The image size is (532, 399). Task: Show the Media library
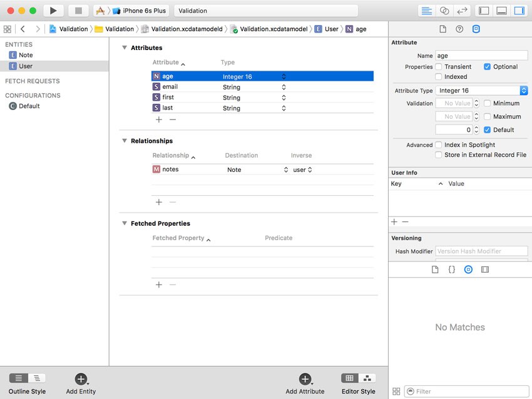click(x=485, y=270)
